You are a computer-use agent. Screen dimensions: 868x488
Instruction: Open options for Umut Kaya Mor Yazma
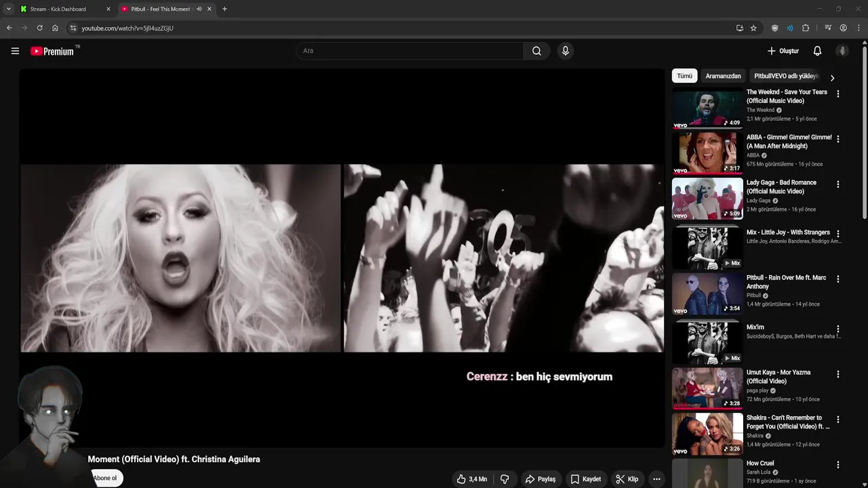click(x=837, y=374)
